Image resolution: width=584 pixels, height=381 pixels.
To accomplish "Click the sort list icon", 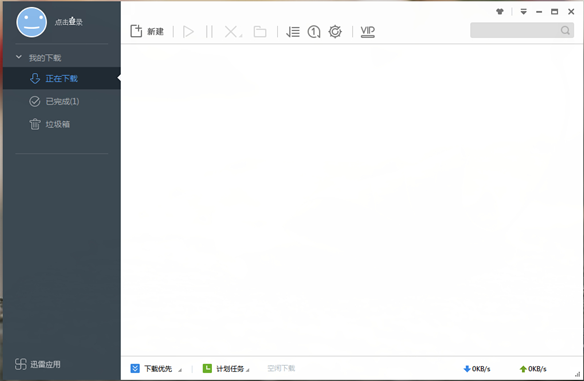I will (x=293, y=32).
